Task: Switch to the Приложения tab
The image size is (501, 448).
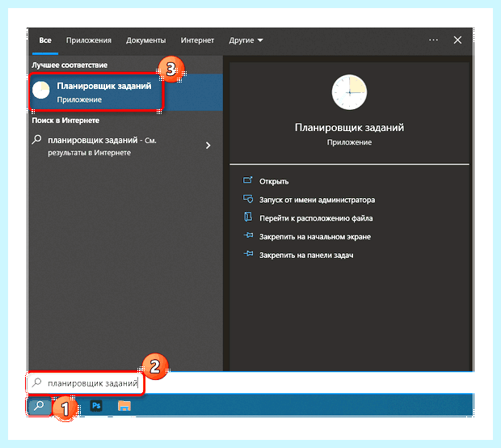Action: 89,40
